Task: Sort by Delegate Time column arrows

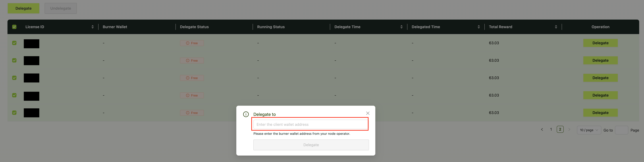Action: (x=401, y=27)
